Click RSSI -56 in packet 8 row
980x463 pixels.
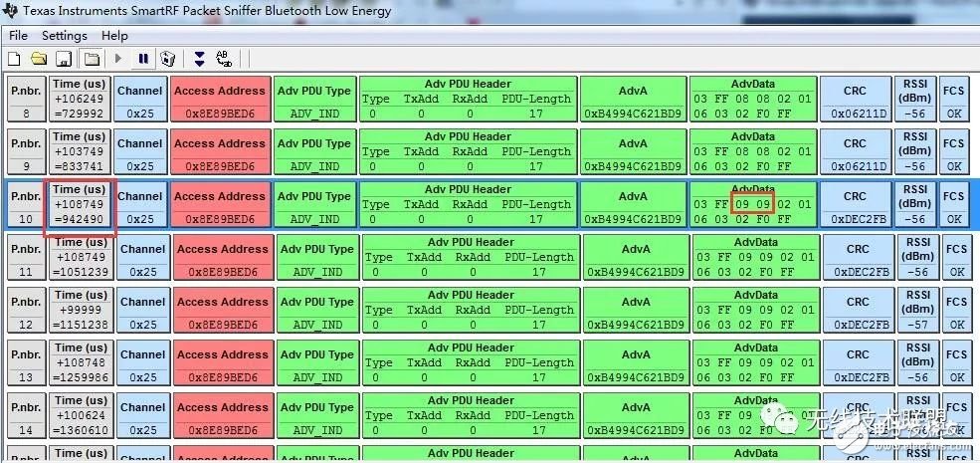(915, 99)
